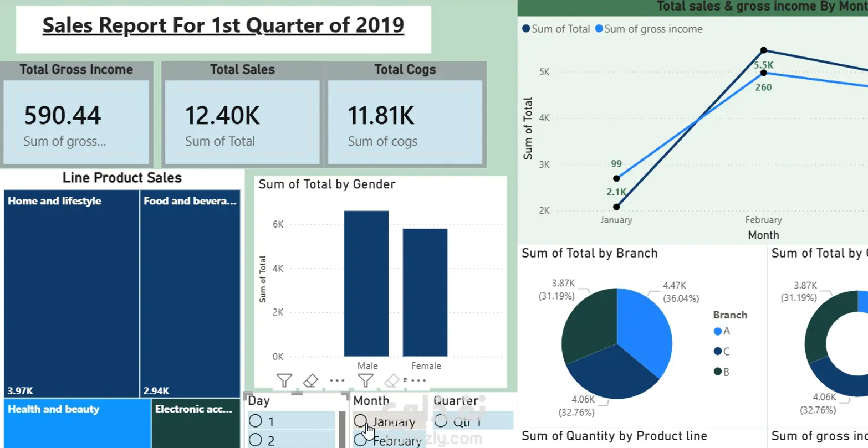The width and height of the screenshot is (868, 448).
Task: Click the filter funnel icon above Month slicer
Action: tap(365, 380)
